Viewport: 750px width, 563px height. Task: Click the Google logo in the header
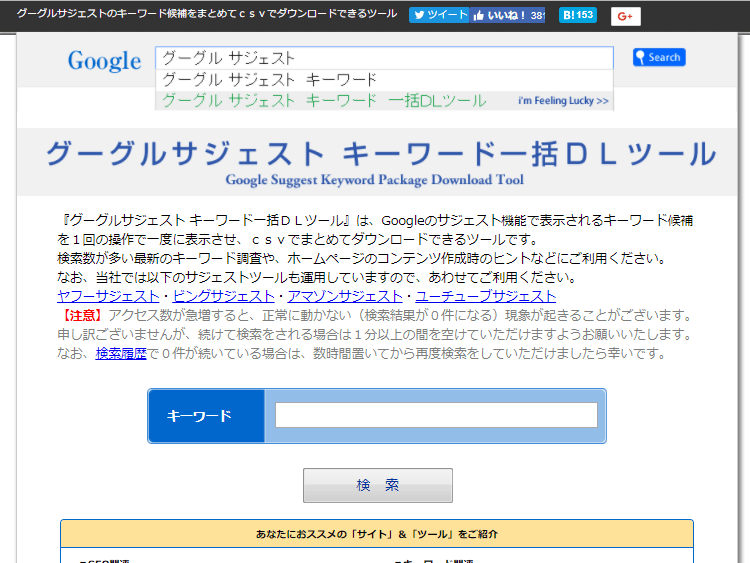click(x=104, y=61)
